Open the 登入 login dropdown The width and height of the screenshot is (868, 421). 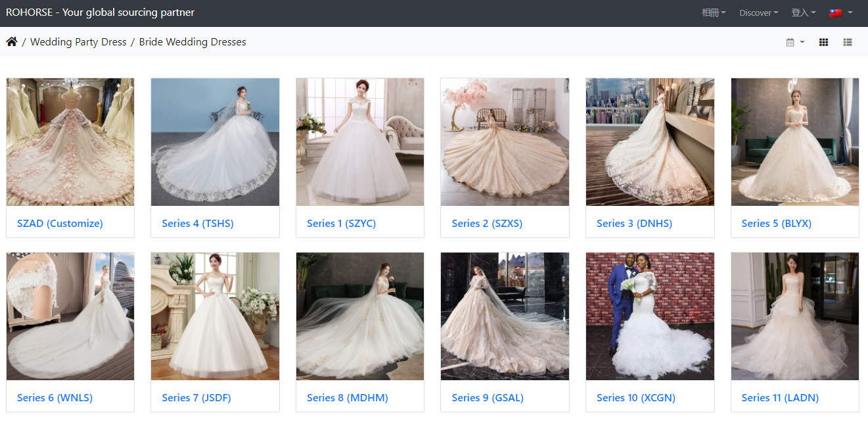(803, 12)
